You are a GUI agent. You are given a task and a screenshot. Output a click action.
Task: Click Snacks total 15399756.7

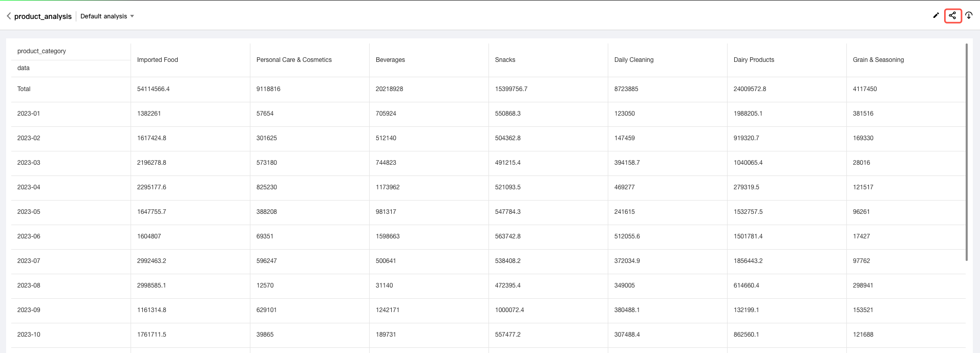point(511,89)
